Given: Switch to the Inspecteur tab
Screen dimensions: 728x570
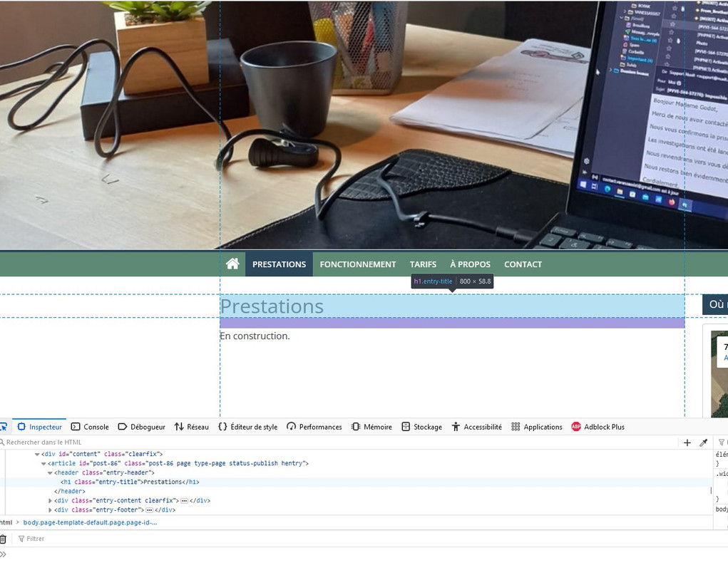Looking at the screenshot, I should tap(39, 427).
